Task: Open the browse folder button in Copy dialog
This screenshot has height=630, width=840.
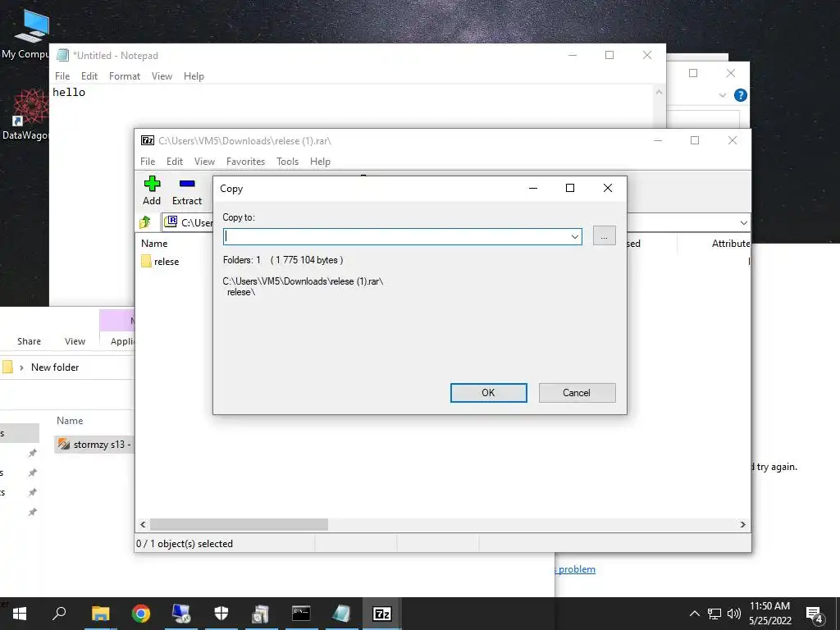Action: point(605,235)
